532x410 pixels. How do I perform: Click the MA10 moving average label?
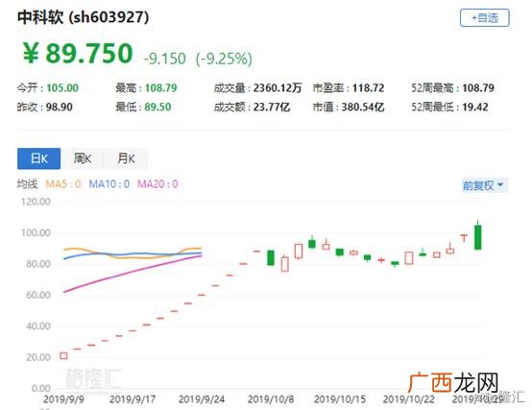click(x=109, y=184)
